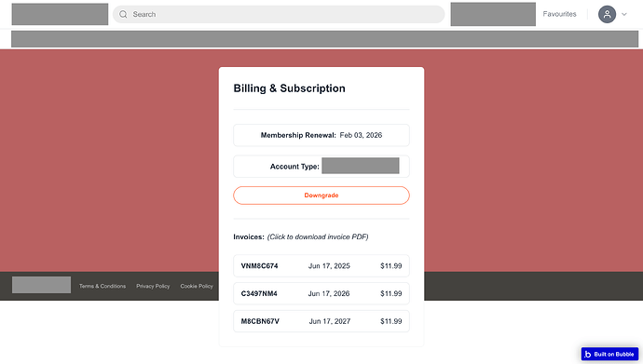Screen dimensions: 643x364
Task: Click the Account Type field value
Action: pos(361,166)
